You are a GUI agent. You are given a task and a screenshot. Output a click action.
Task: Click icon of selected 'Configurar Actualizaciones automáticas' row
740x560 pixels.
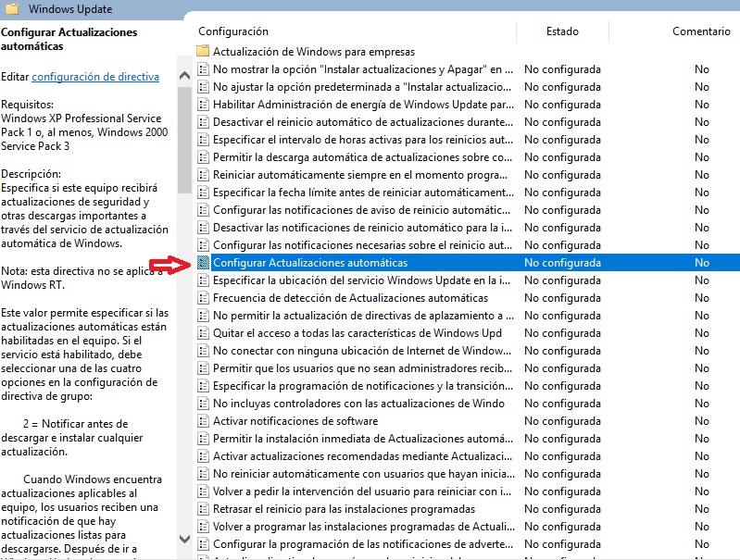pos(203,263)
